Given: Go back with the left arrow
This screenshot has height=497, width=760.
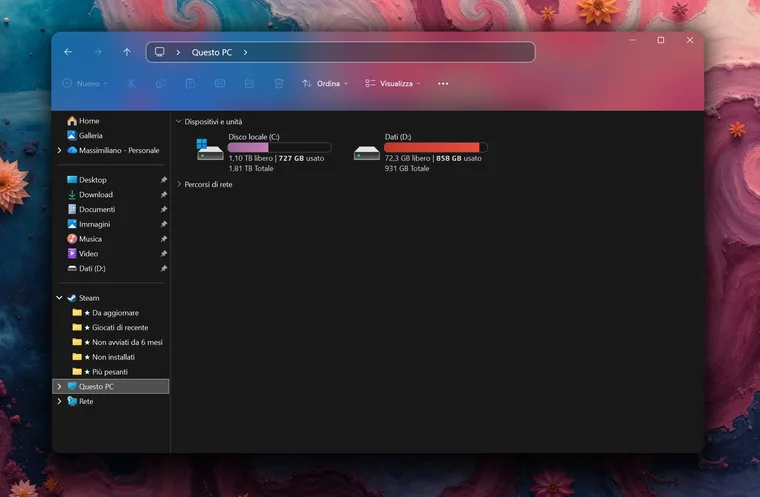Looking at the screenshot, I should pyautogui.click(x=68, y=52).
